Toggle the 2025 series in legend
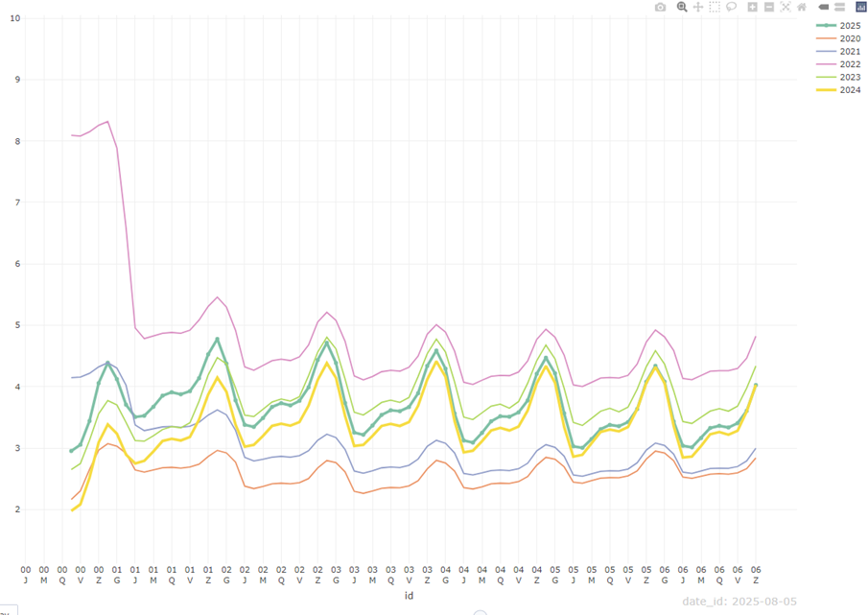The height and width of the screenshot is (615, 868). [x=850, y=25]
